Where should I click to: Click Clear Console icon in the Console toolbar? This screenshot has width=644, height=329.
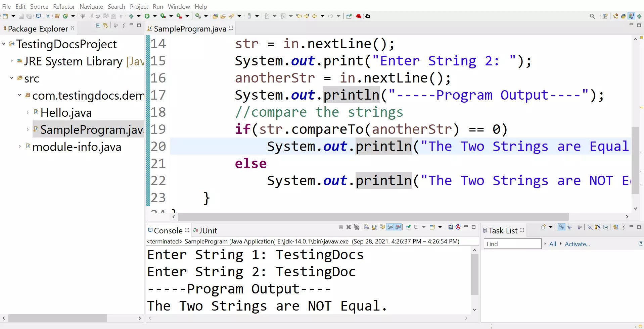pyautogui.click(x=366, y=228)
